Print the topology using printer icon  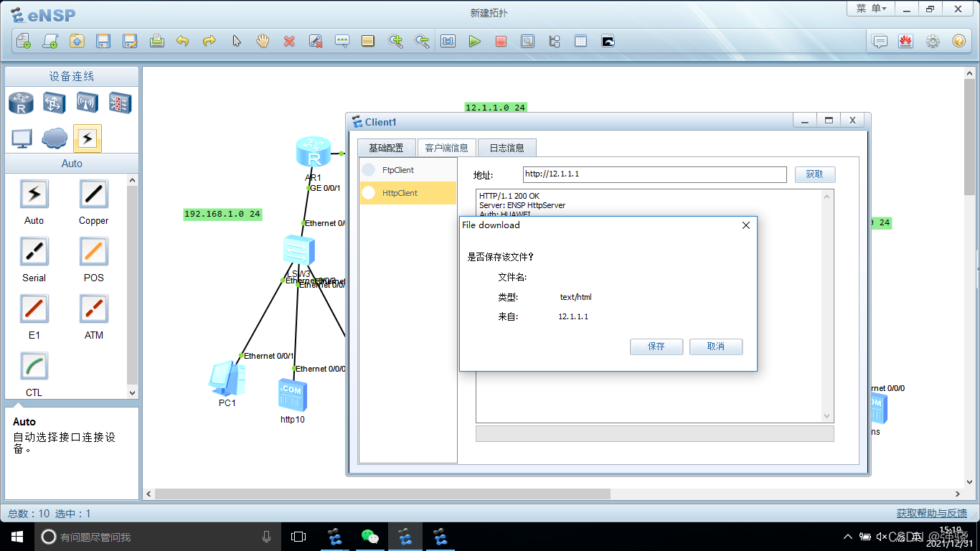[x=157, y=41]
